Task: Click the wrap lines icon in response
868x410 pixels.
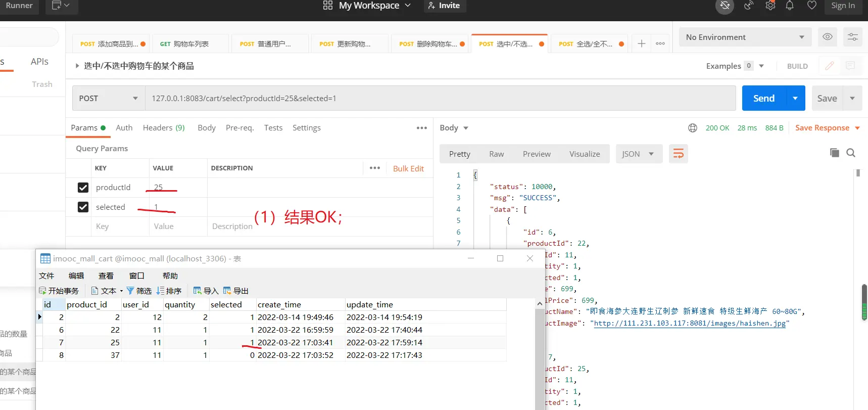Action: pos(678,154)
